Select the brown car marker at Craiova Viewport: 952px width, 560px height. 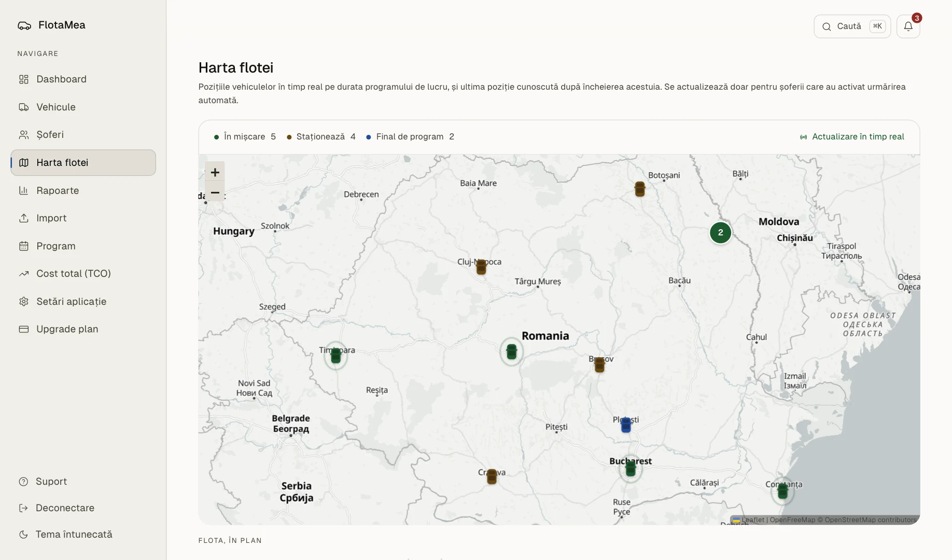(492, 476)
